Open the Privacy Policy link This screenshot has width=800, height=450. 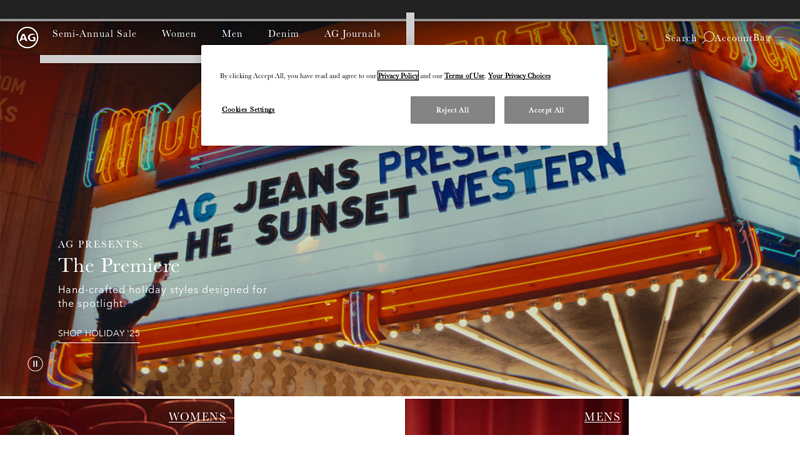coord(398,76)
